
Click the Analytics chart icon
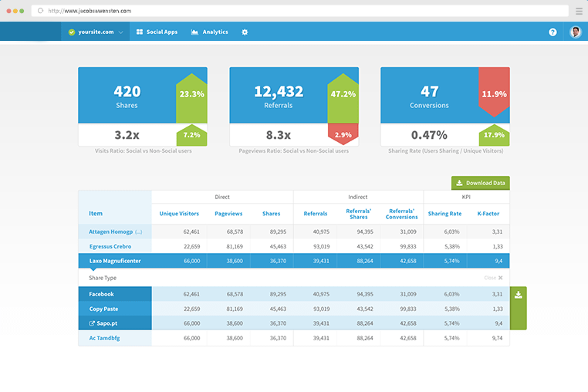coord(194,32)
